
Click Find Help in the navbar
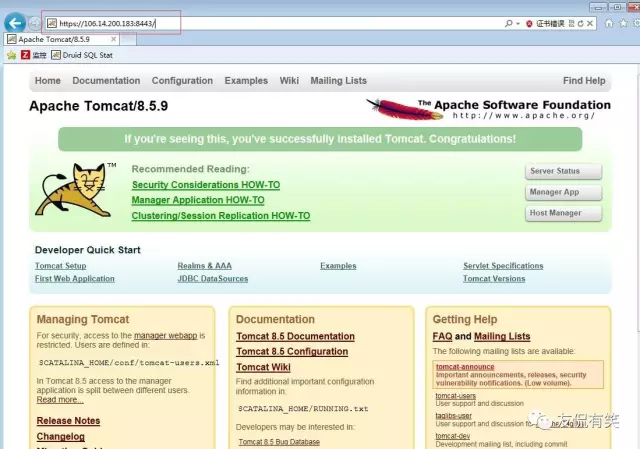584,81
